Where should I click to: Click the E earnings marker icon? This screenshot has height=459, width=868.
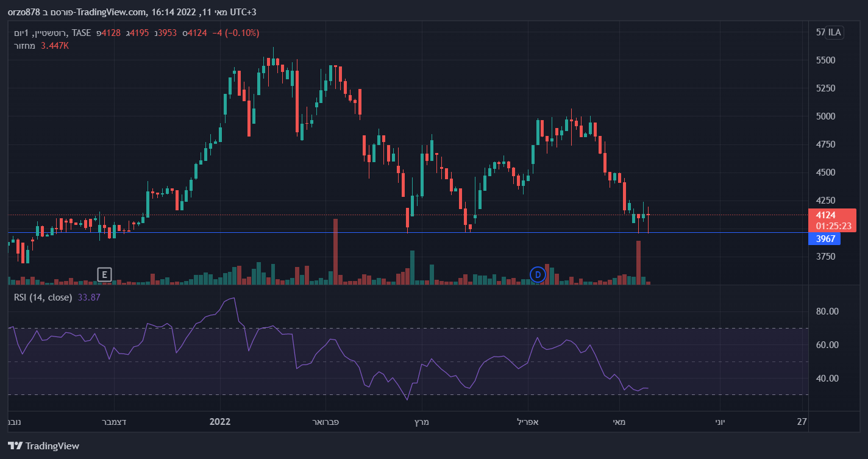pos(105,274)
